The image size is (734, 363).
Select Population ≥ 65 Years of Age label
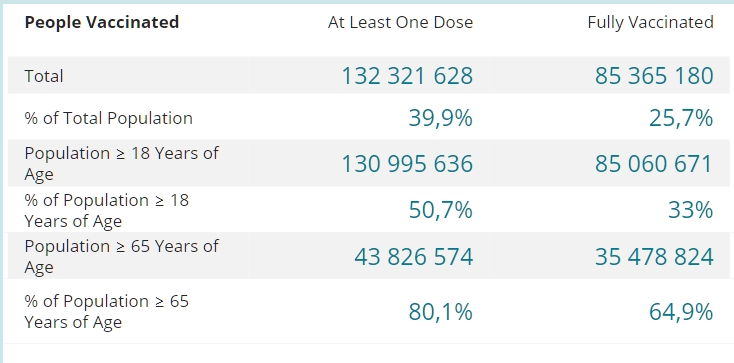click(121, 256)
